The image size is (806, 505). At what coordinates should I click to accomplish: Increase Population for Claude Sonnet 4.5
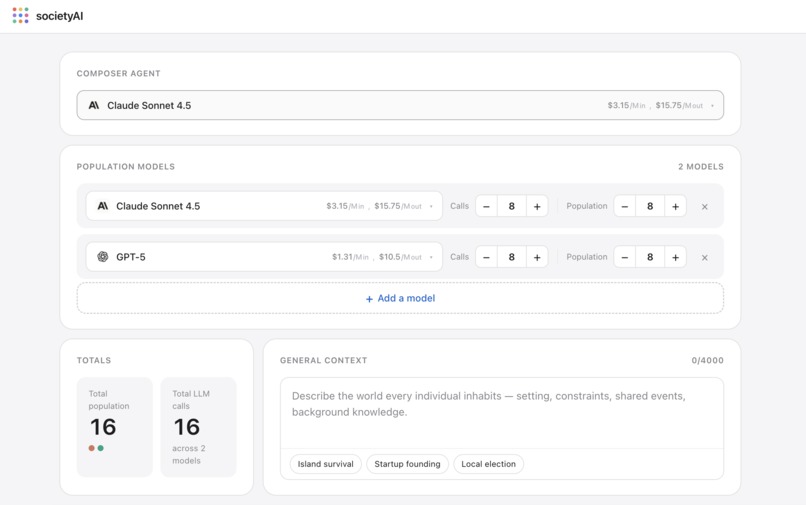point(675,206)
